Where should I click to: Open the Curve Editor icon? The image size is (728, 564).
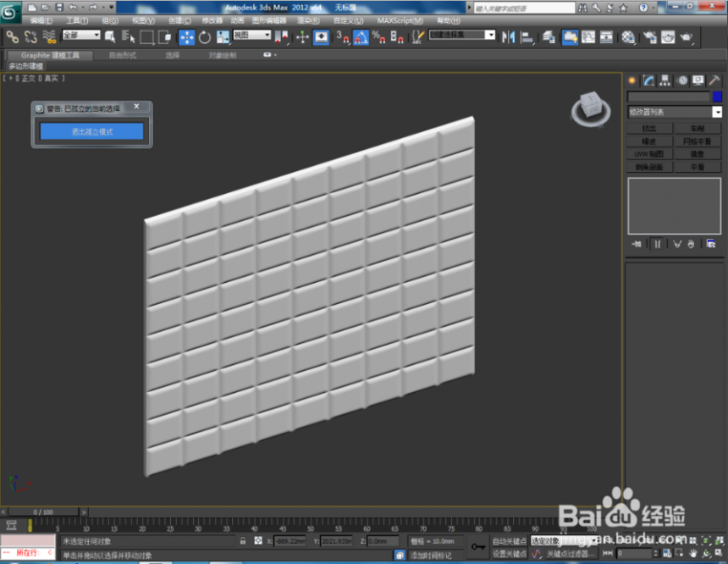click(x=588, y=36)
